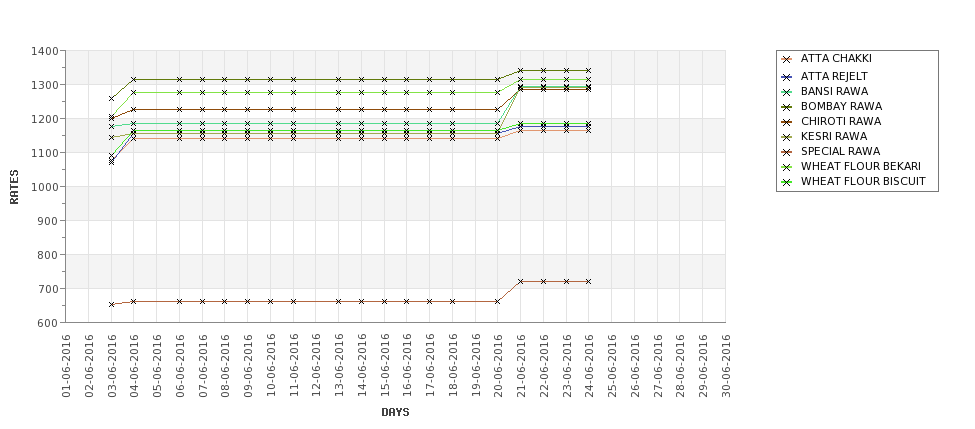Click the 06-06-2016 date label
Image resolution: width=975 pixels, height=429 pixels.
pos(180,366)
